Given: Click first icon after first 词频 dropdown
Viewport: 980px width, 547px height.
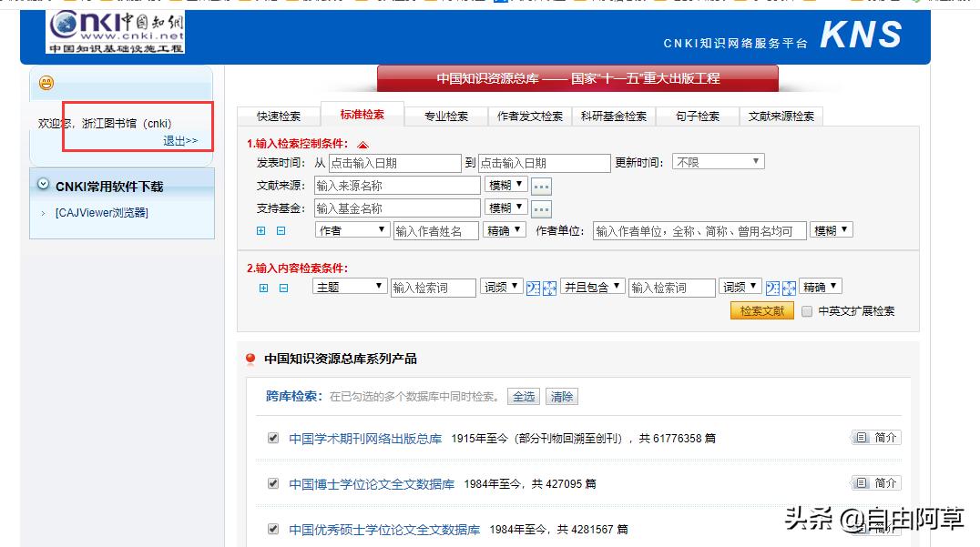Looking at the screenshot, I should point(533,288).
